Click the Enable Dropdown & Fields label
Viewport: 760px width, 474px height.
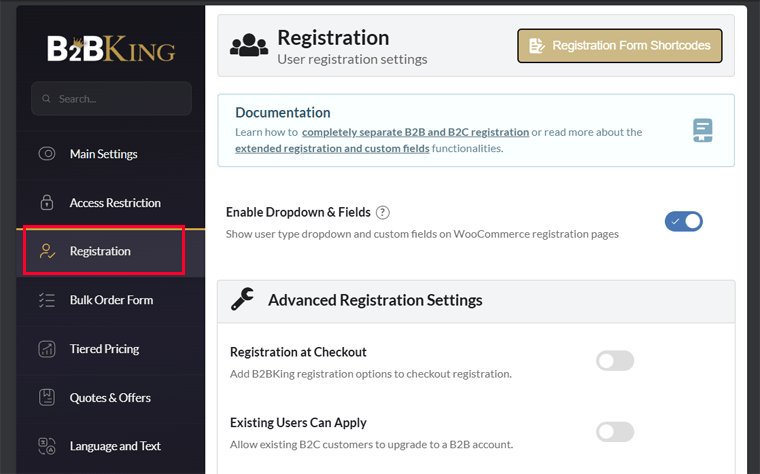coord(298,212)
